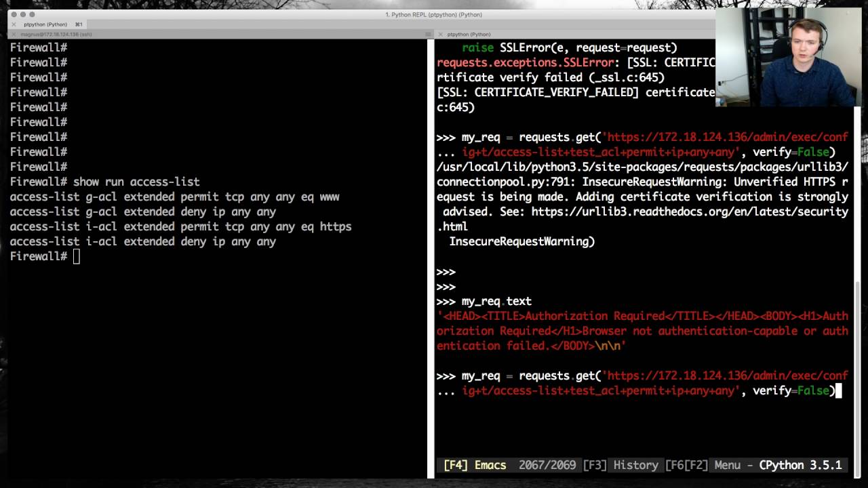Click the right pane ptpython (Python) title
The image size is (868, 488).
tap(469, 34)
